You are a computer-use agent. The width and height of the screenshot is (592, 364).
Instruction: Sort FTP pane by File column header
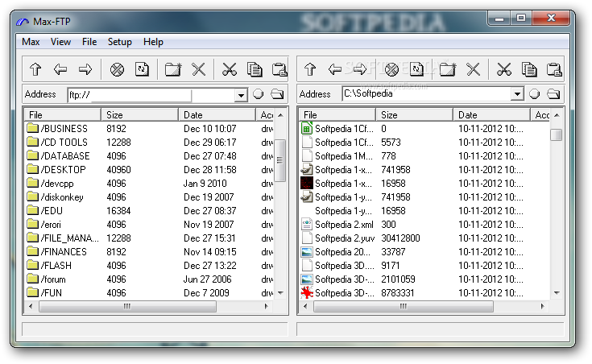pyautogui.click(x=63, y=115)
